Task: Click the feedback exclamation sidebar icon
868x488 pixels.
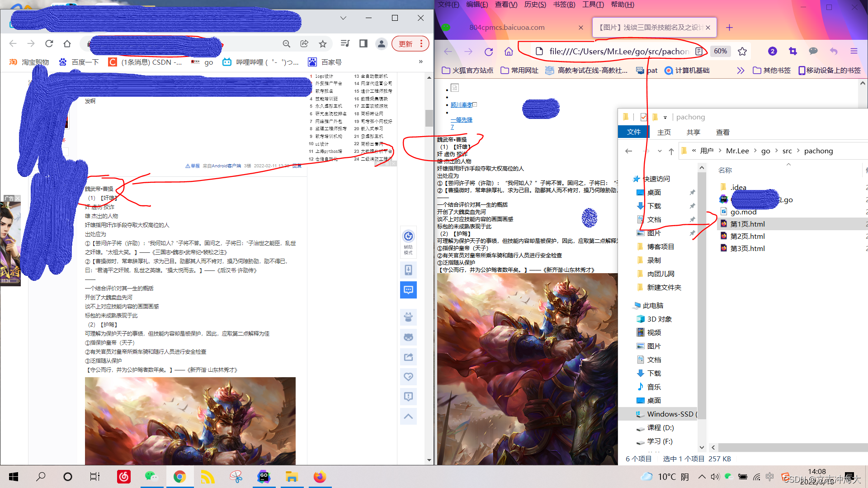Action: pyautogui.click(x=408, y=396)
